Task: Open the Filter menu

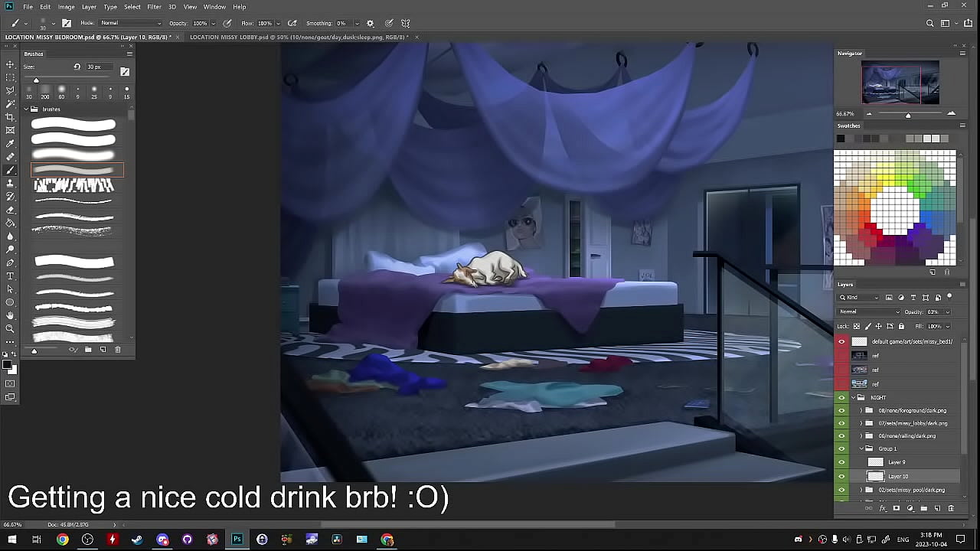Action: coord(154,7)
